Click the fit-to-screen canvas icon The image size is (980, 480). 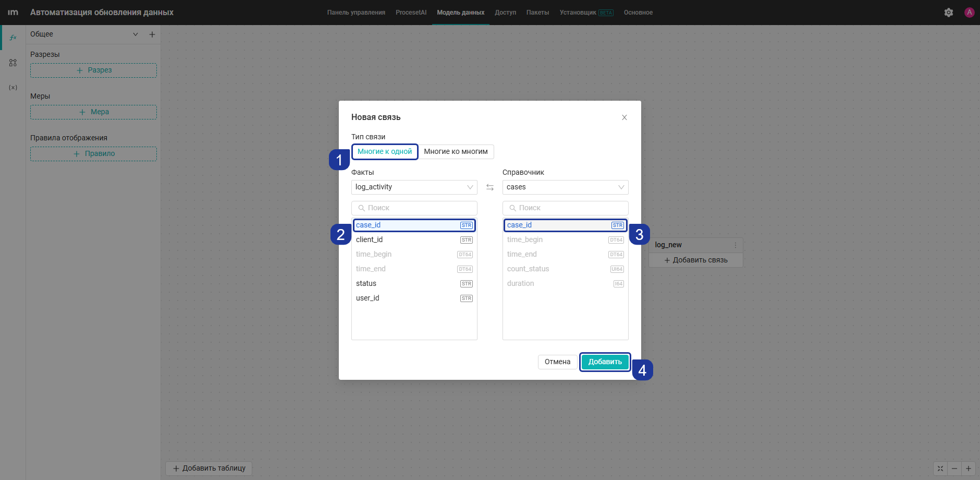click(x=940, y=469)
